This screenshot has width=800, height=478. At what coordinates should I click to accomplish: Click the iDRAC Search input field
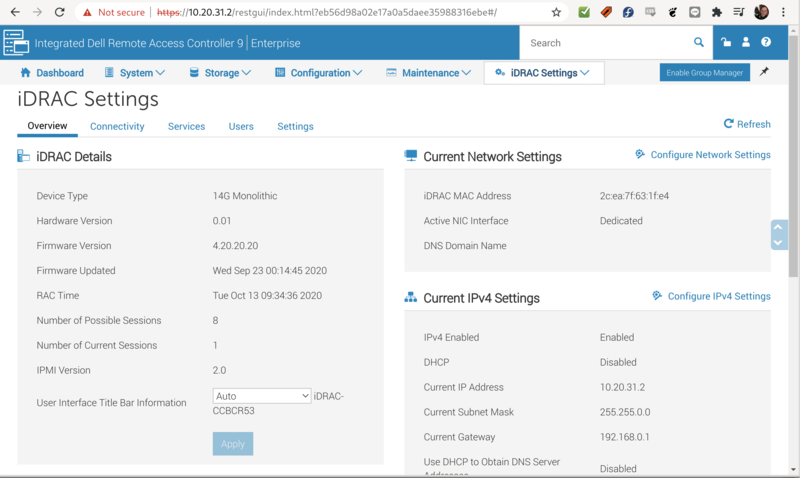click(x=607, y=43)
